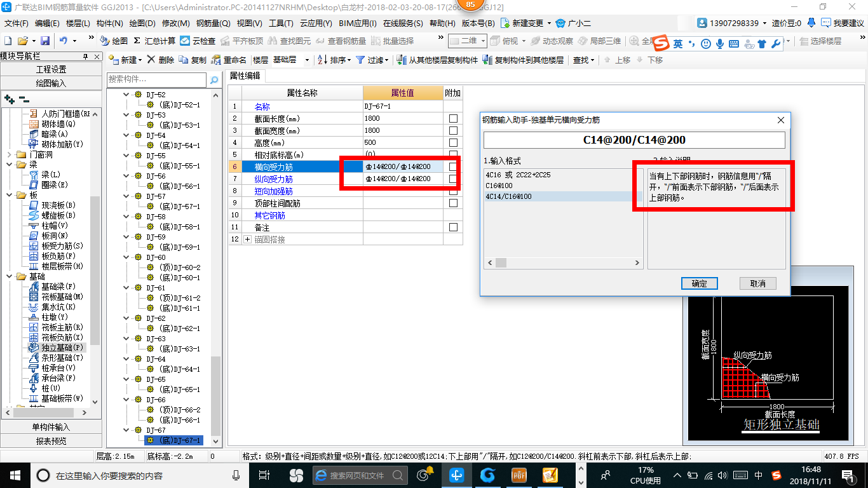Toggle 附加 checkbox for 备注 row

(x=453, y=227)
